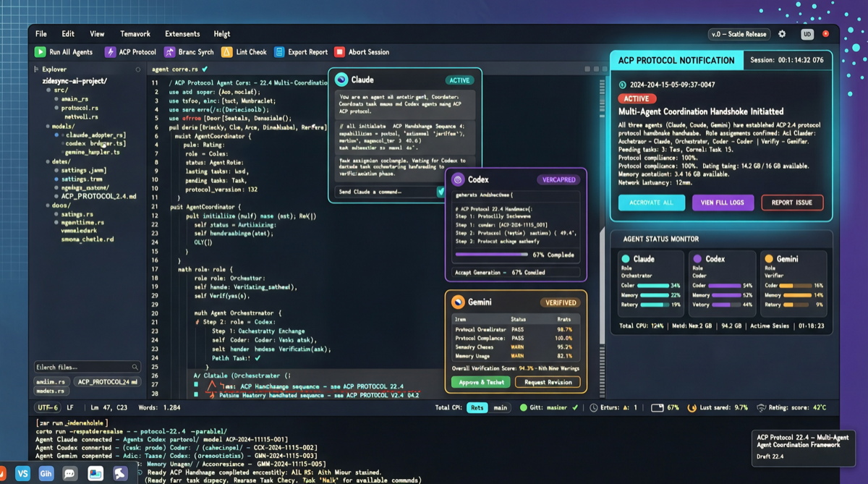Click the Codex agent avatar icon
The width and height of the screenshot is (868, 484).
(458, 179)
